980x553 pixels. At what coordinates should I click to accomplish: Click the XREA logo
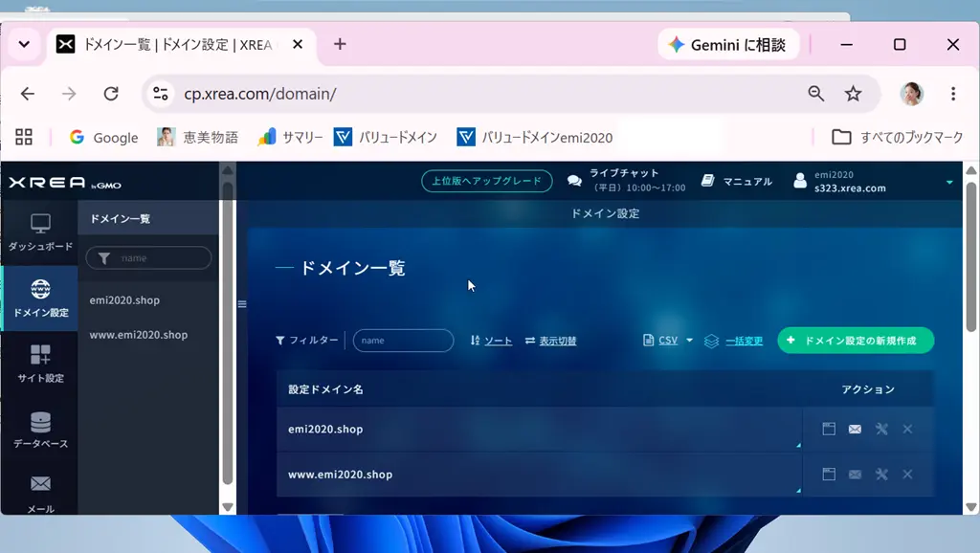click(x=64, y=183)
